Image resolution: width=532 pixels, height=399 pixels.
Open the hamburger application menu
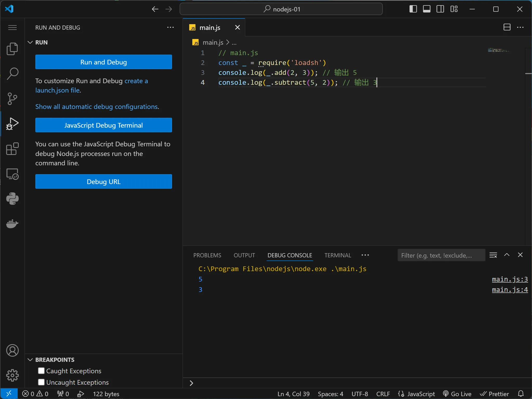point(12,27)
